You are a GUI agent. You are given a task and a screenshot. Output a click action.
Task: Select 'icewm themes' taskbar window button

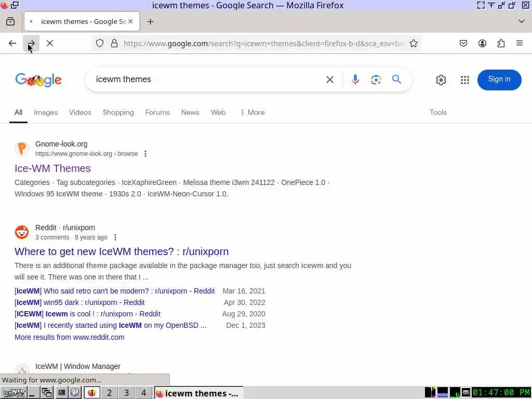(x=199, y=393)
